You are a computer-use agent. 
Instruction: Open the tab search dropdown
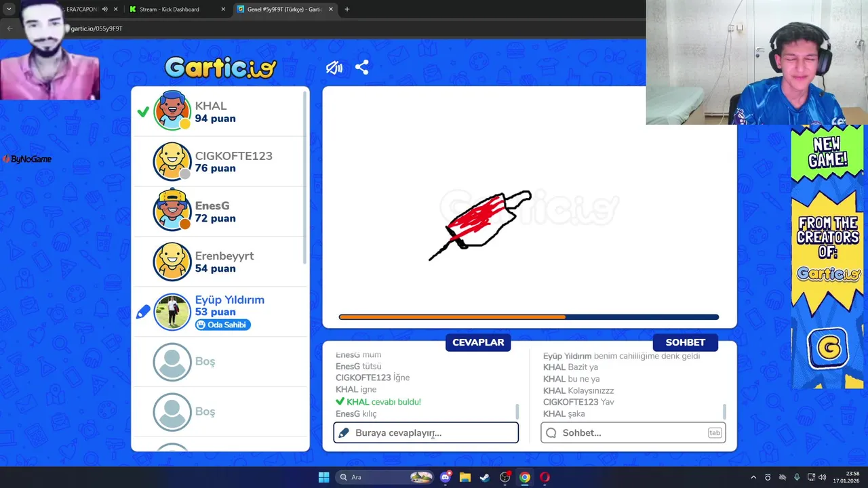tap(9, 9)
